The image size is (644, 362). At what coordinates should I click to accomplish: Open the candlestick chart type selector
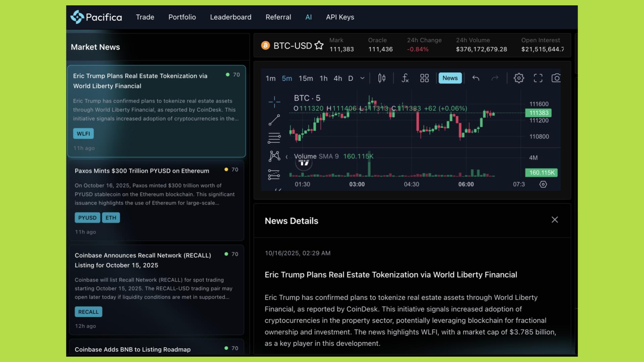tap(382, 78)
